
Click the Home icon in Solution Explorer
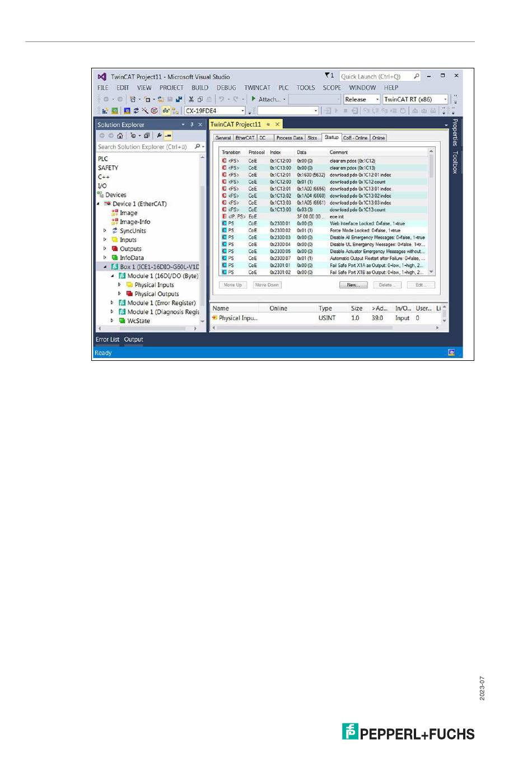pyautogui.click(x=120, y=136)
